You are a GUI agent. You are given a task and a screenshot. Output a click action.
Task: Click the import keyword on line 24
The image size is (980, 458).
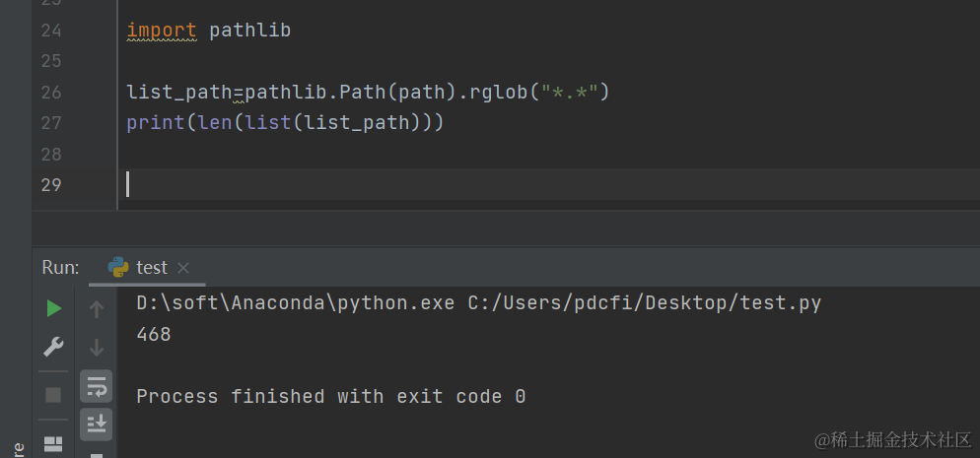162,30
